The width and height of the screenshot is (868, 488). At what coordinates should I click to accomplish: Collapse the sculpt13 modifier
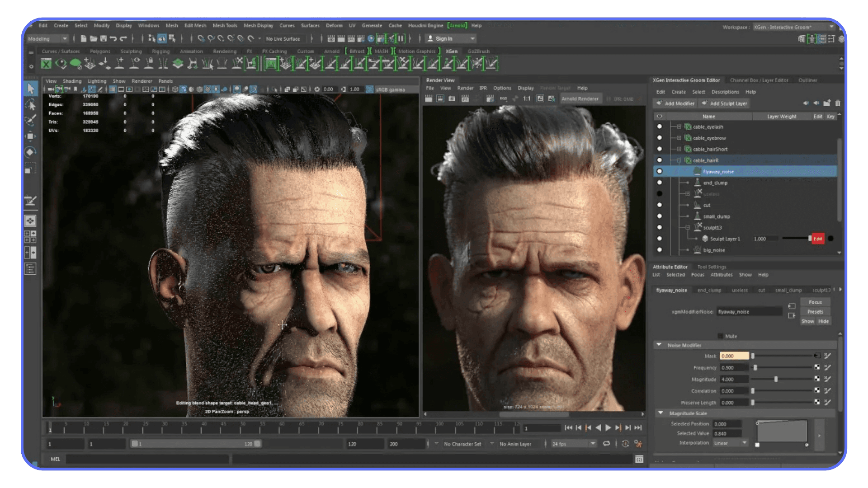tap(688, 227)
